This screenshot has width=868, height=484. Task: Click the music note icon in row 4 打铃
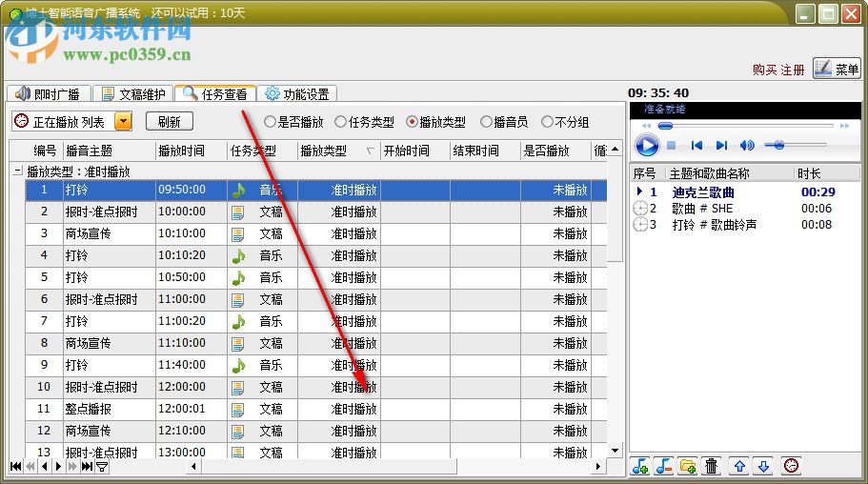pyautogui.click(x=238, y=256)
